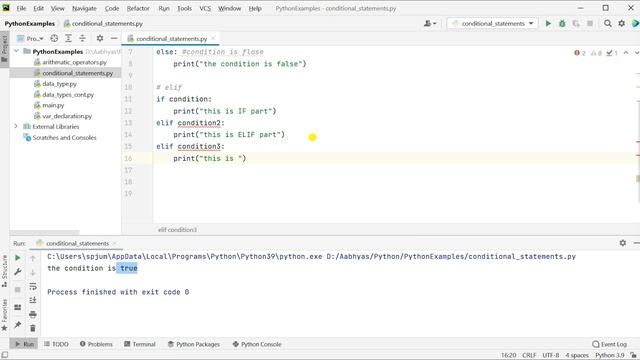The image size is (640, 360).
Task: Open Run panel settings gear
Action: point(622,243)
